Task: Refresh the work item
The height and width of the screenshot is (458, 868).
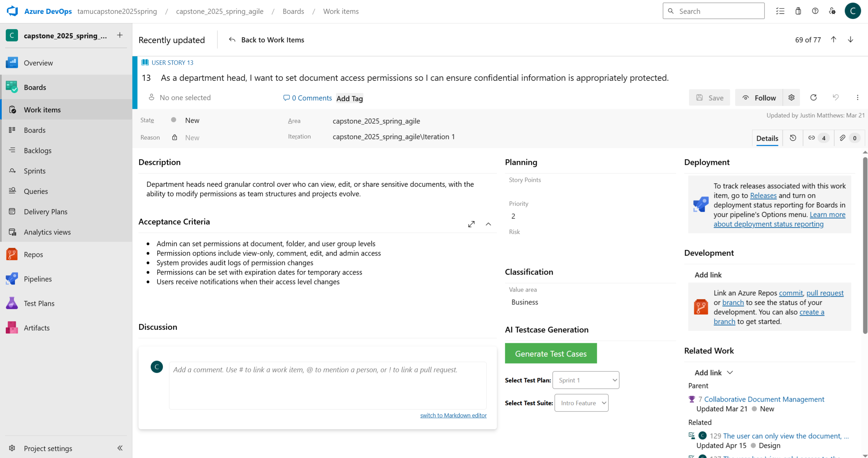Action: click(813, 98)
